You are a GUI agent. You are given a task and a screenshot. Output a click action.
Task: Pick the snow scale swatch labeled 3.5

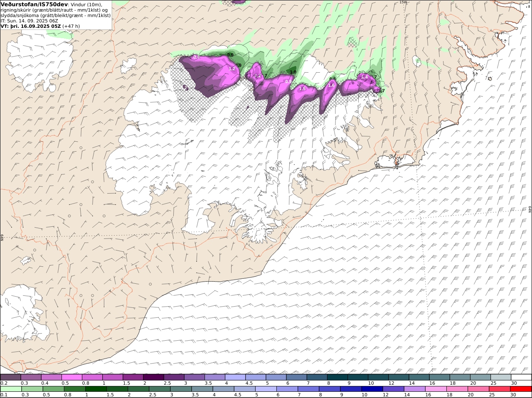pos(214,377)
